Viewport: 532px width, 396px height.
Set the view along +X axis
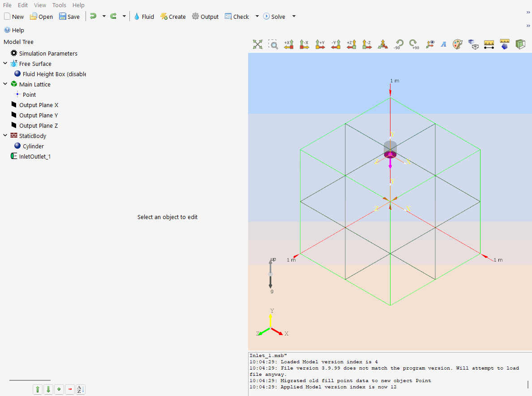289,44
